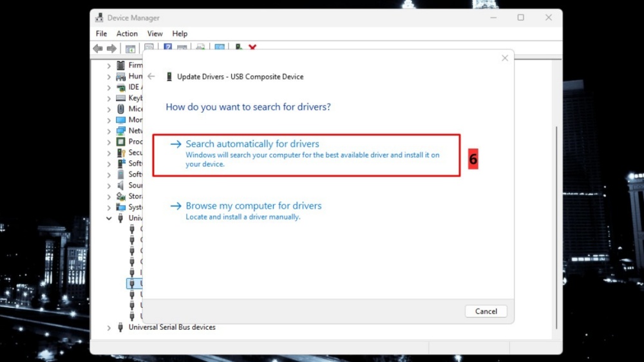Open the View menu
644x362 pixels.
(x=155, y=33)
